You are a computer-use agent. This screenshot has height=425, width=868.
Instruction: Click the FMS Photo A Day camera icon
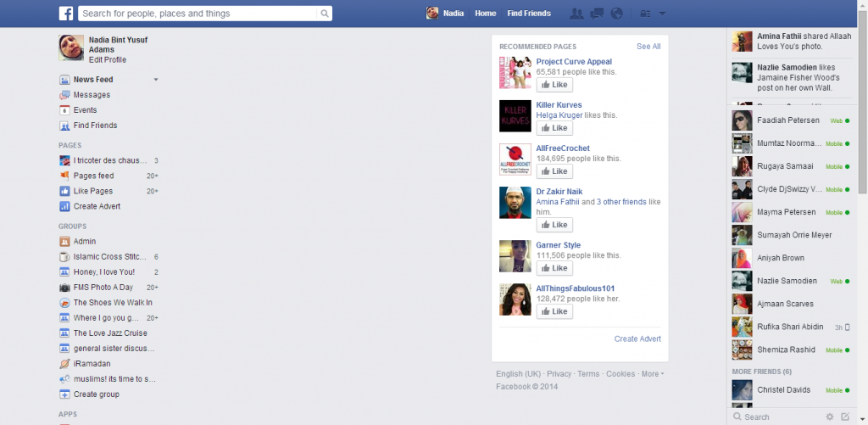pos(64,288)
